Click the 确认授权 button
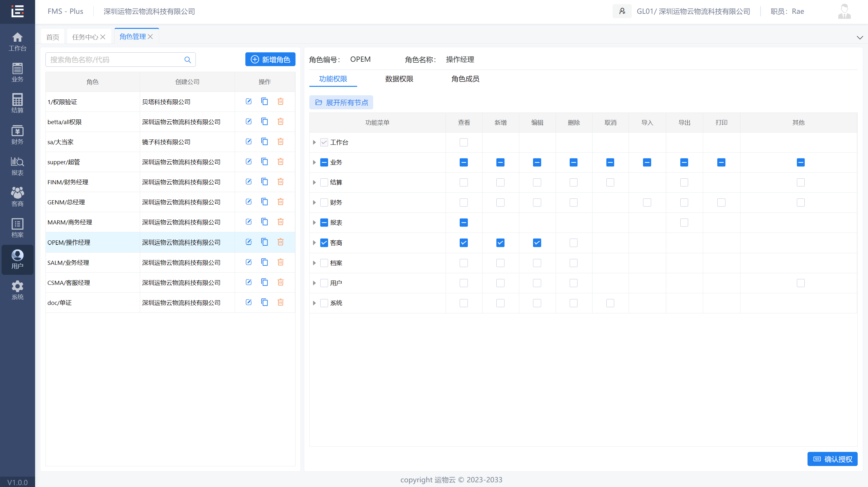 pyautogui.click(x=832, y=459)
